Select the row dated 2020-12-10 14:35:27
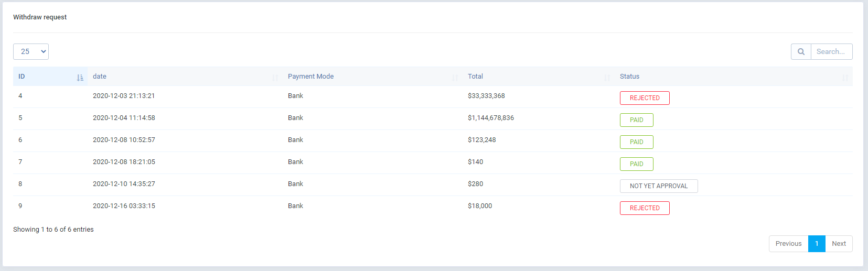 124,184
